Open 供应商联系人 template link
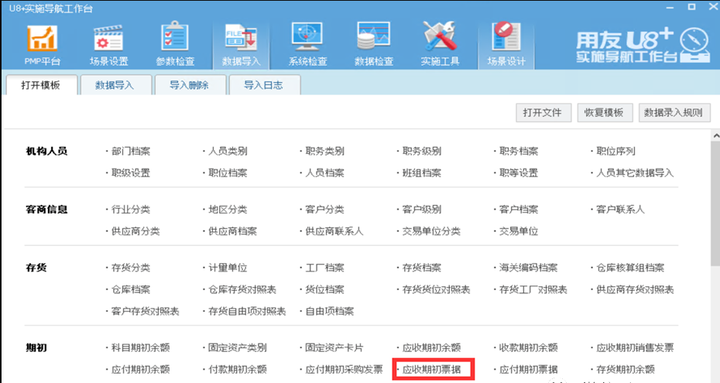Image resolution: width=720 pixels, height=383 pixels. click(x=334, y=231)
